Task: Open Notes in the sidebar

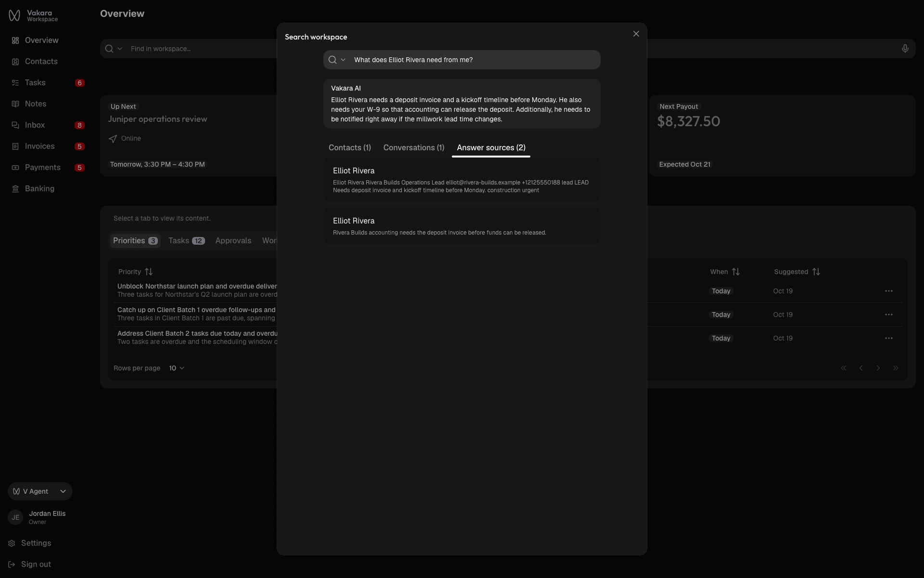Action: [36, 104]
